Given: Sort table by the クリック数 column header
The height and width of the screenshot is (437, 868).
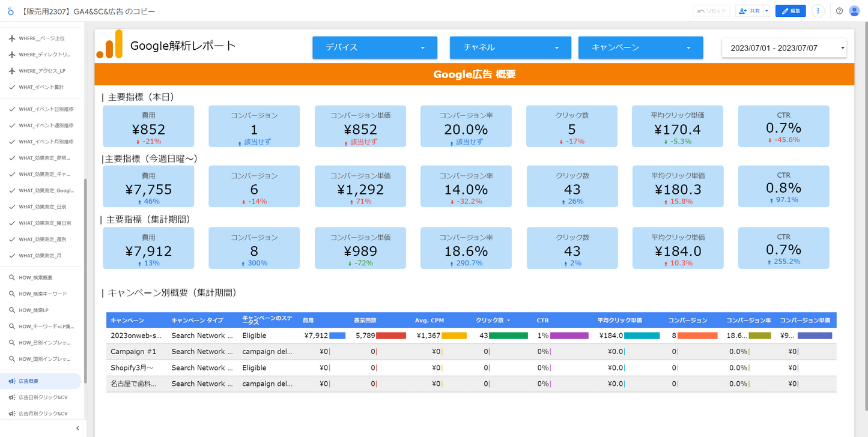Looking at the screenshot, I should [490, 321].
